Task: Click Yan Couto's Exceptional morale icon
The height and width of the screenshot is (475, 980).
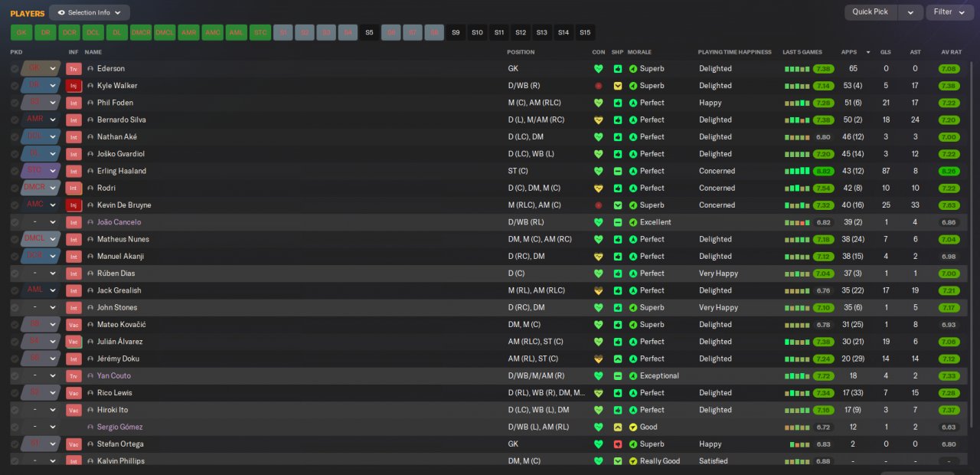Action: pos(633,376)
